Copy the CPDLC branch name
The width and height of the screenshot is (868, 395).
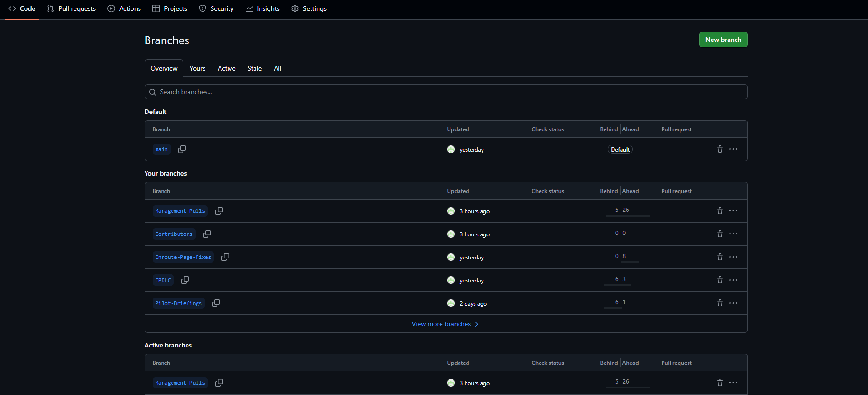(x=185, y=280)
